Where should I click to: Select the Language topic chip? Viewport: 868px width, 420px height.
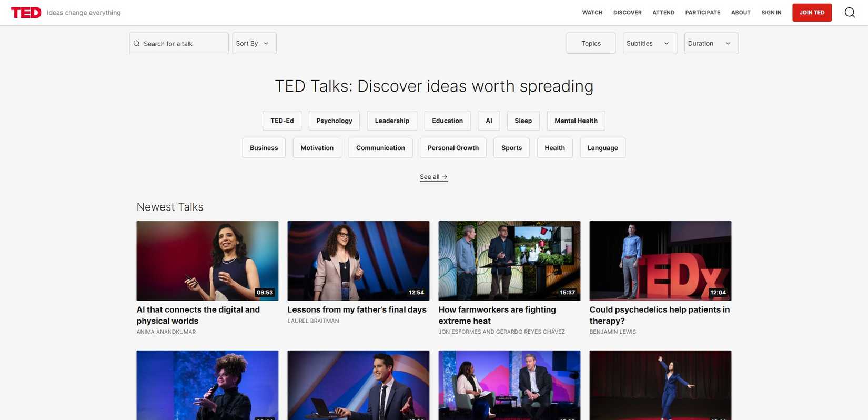coord(603,148)
